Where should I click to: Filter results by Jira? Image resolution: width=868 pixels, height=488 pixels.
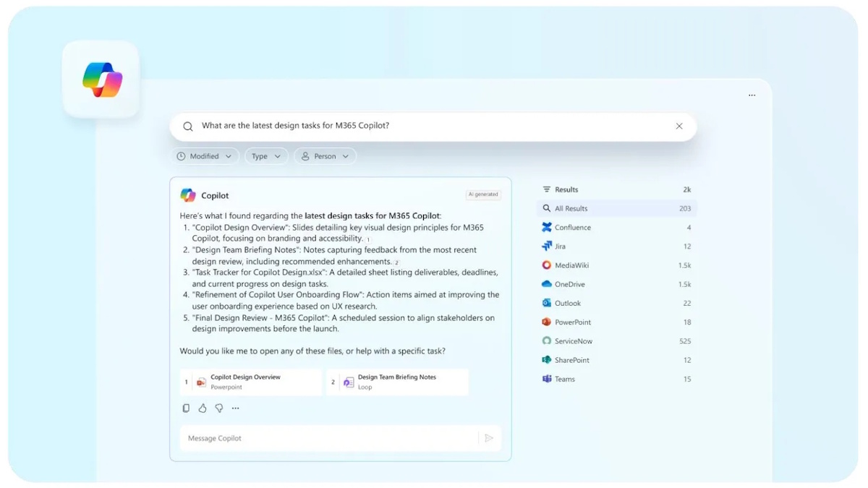pos(617,247)
